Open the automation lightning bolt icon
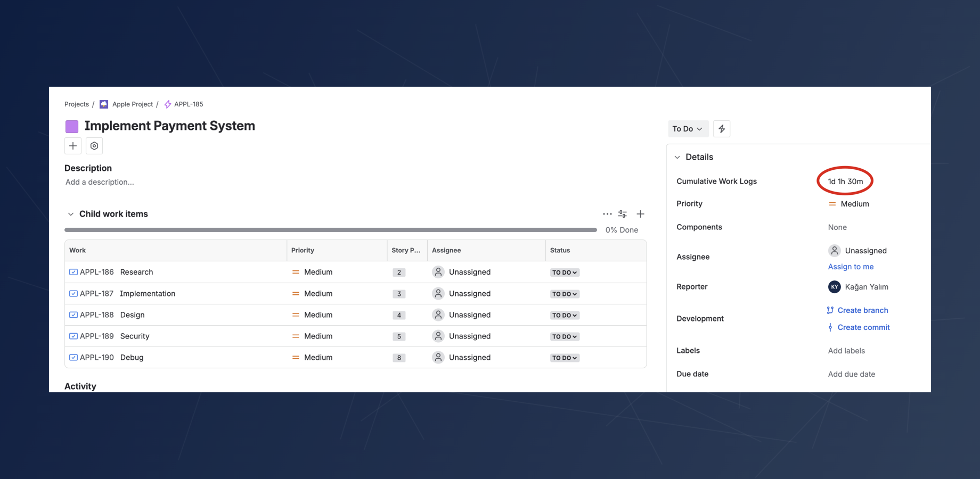The width and height of the screenshot is (980, 479). [x=722, y=128]
